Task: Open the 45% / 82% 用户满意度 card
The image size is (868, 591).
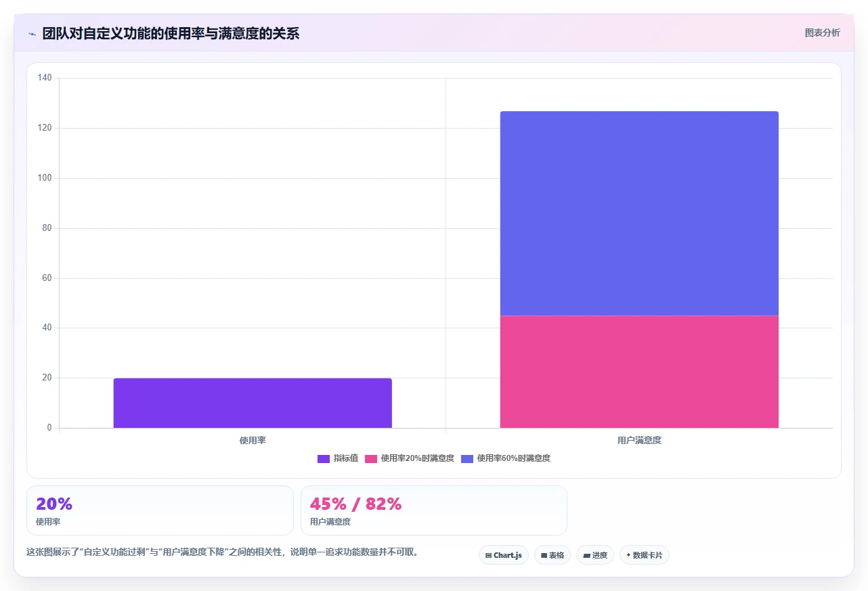Action: coord(434,510)
